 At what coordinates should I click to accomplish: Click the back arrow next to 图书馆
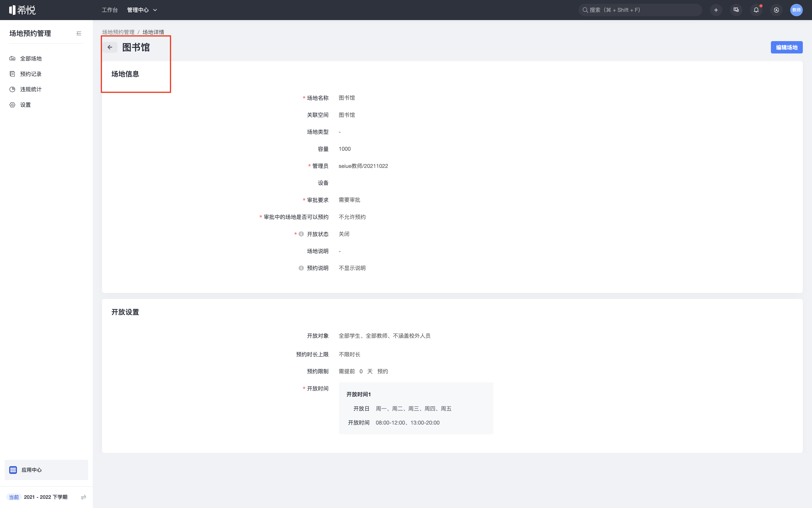110,47
